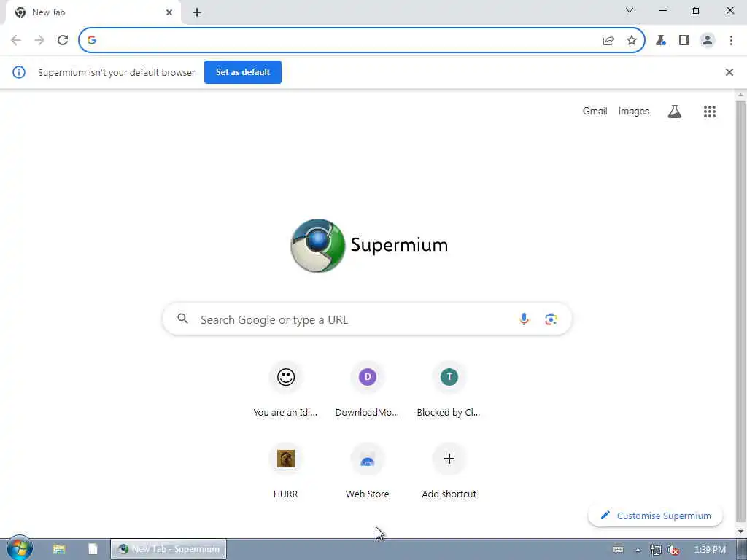This screenshot has width=747, height=560.
Task: Start voice search with microphone icon
Action: click(x=524, y=319)
